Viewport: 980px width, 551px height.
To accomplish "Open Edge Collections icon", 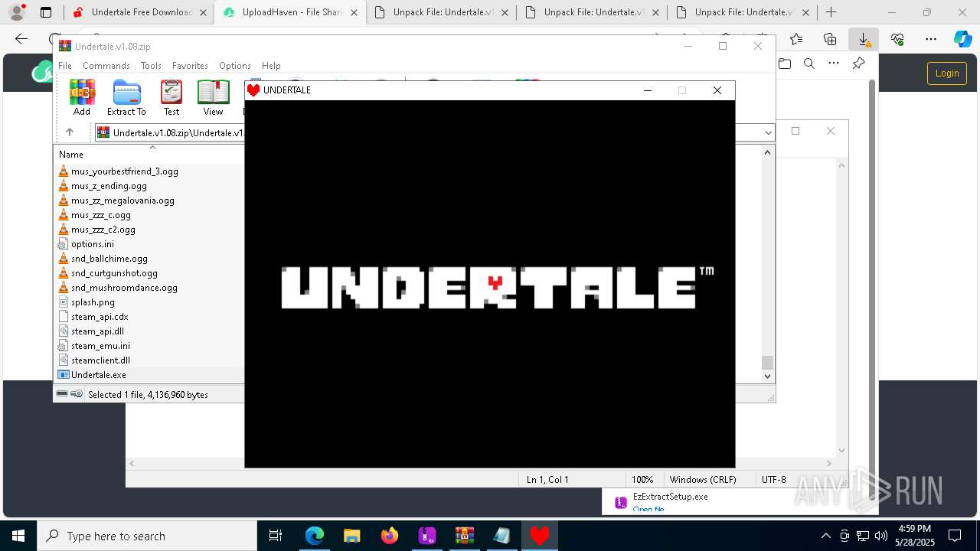I will pyautogui.click(x=830, y=39).
